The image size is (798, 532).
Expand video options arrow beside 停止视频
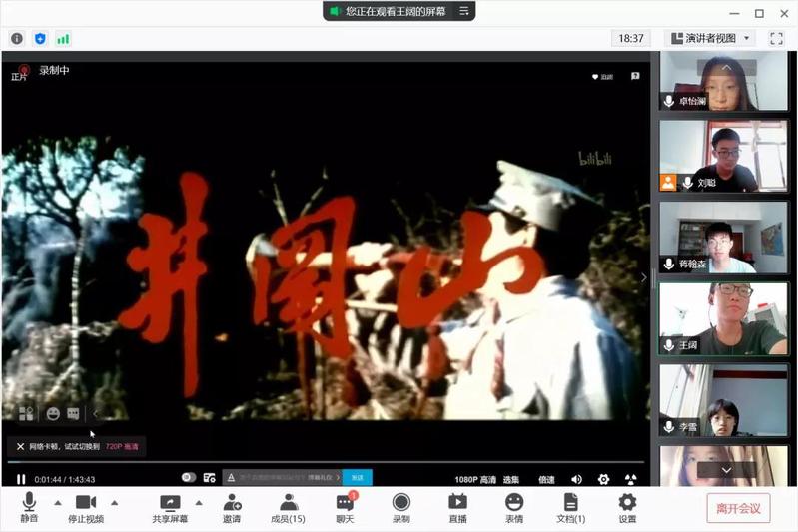(114, 502)
